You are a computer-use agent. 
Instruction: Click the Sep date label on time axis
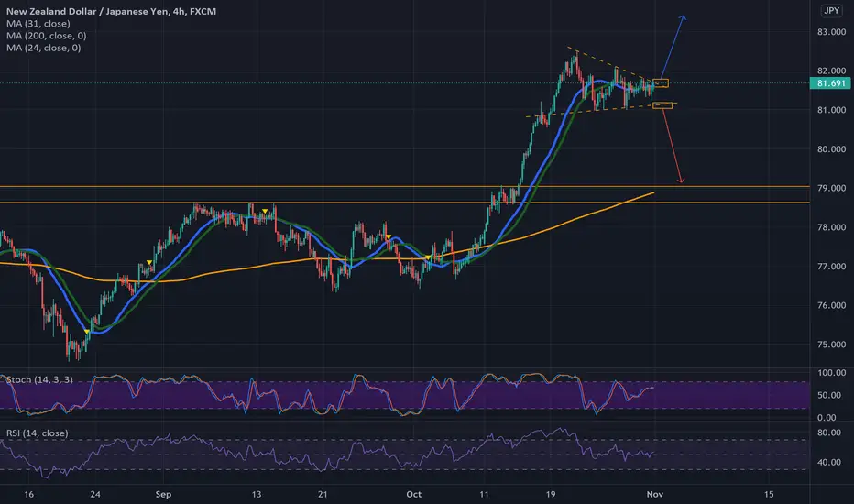(163, 494)
